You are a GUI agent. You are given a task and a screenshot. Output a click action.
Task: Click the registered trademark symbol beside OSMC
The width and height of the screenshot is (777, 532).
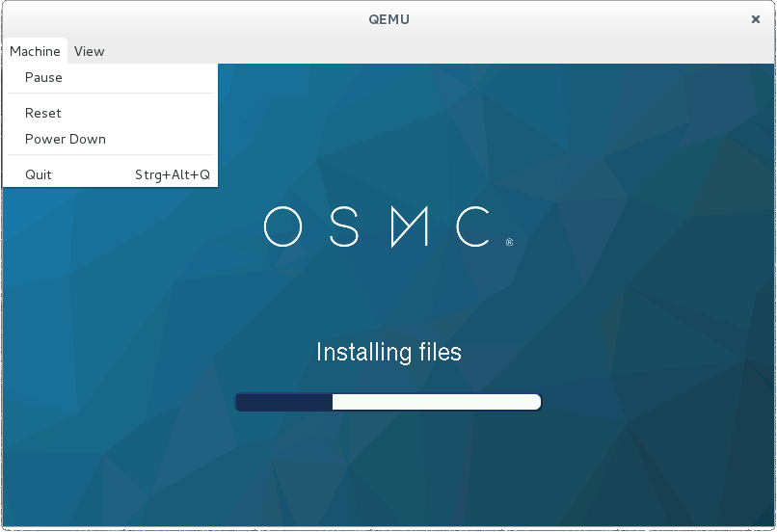click(509, 243)
